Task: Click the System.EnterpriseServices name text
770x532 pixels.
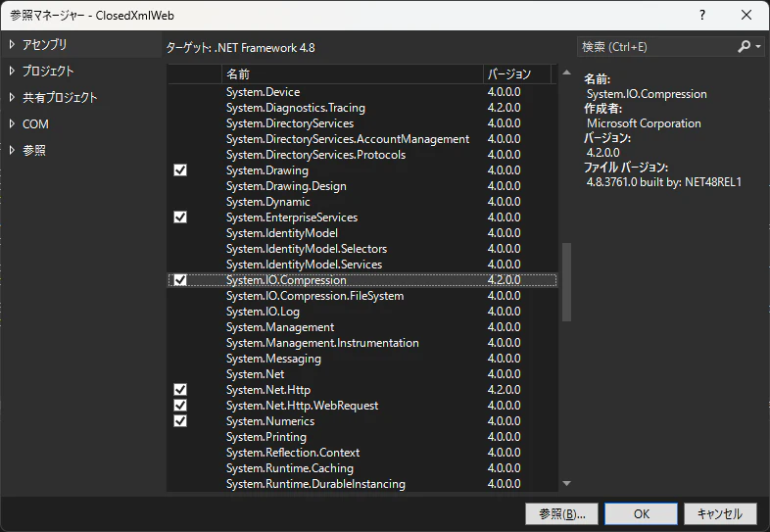Action: tap(292, 218)
